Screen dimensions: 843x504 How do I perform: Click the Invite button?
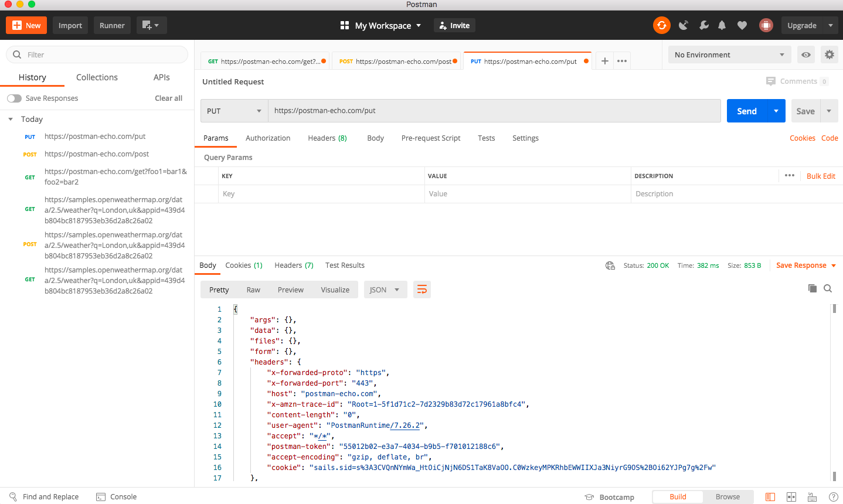point(454,25)
